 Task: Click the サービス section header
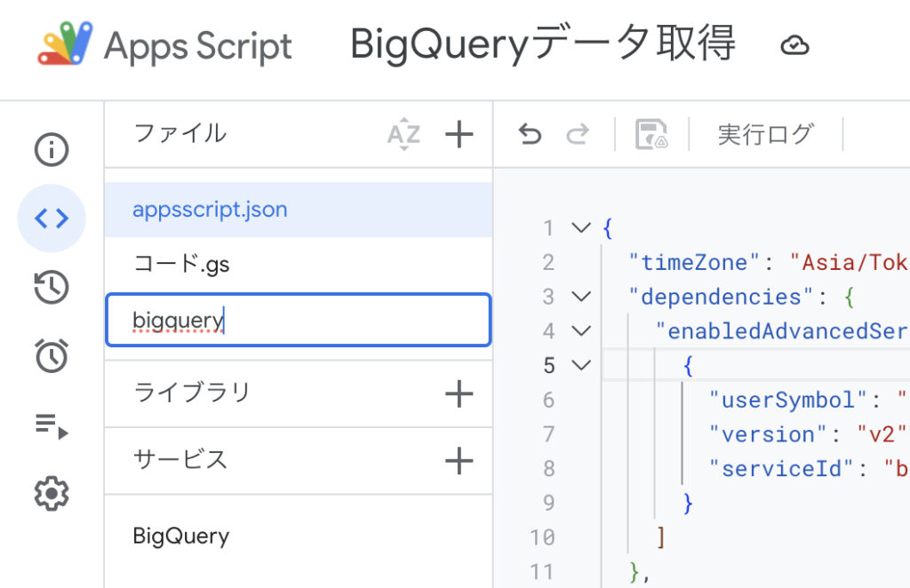click(x=180, y=460)
